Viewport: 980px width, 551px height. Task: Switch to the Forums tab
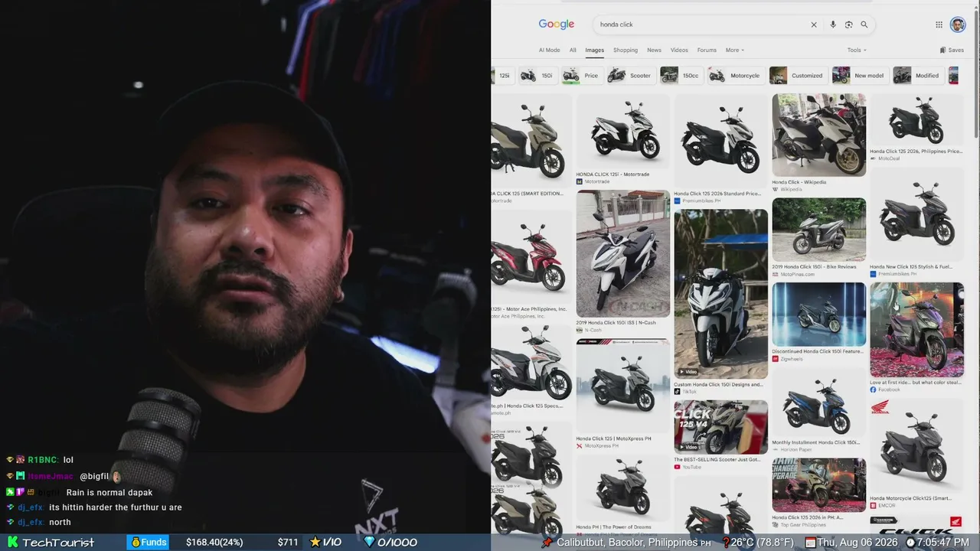[707, 51]
